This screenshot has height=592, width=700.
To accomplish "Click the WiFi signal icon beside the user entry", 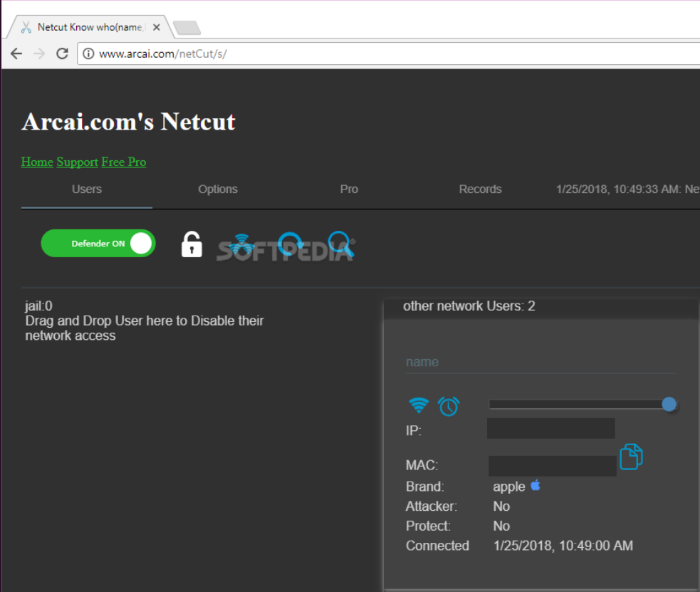I will coord(419,405).
